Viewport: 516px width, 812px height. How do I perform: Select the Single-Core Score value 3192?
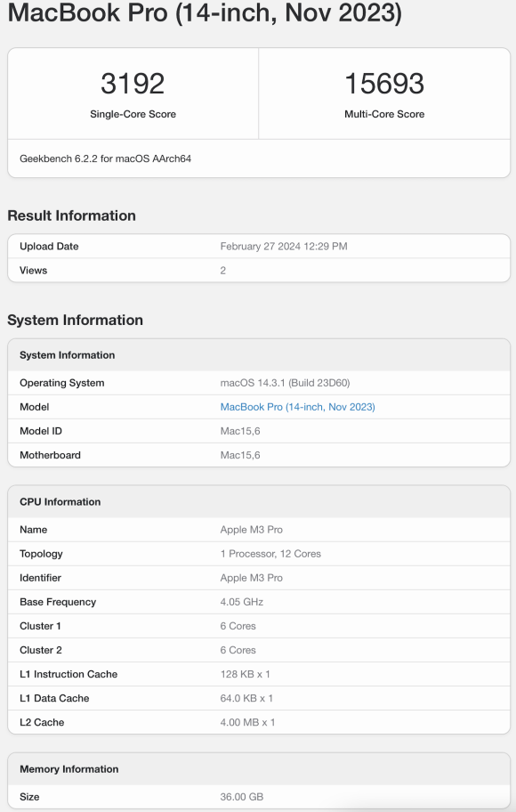pyautogui.click(x=133, y=82)
